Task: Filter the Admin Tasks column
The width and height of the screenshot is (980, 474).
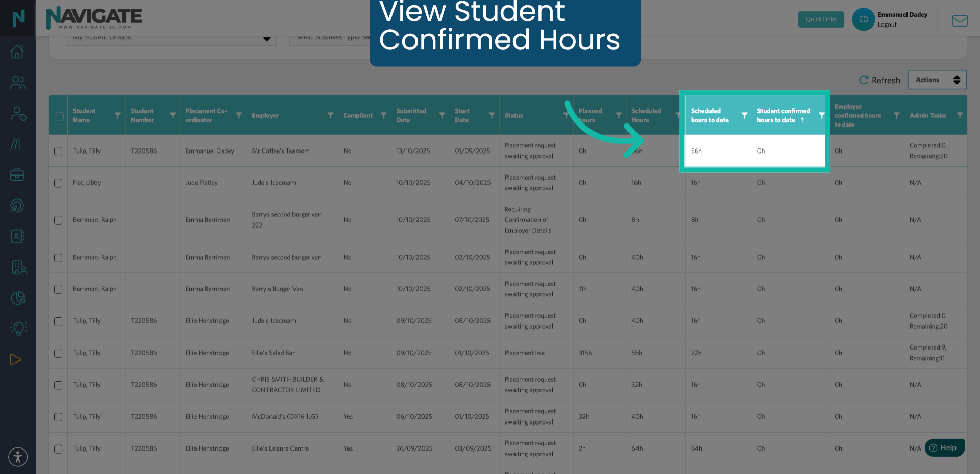Action: [x=960, y=115]
